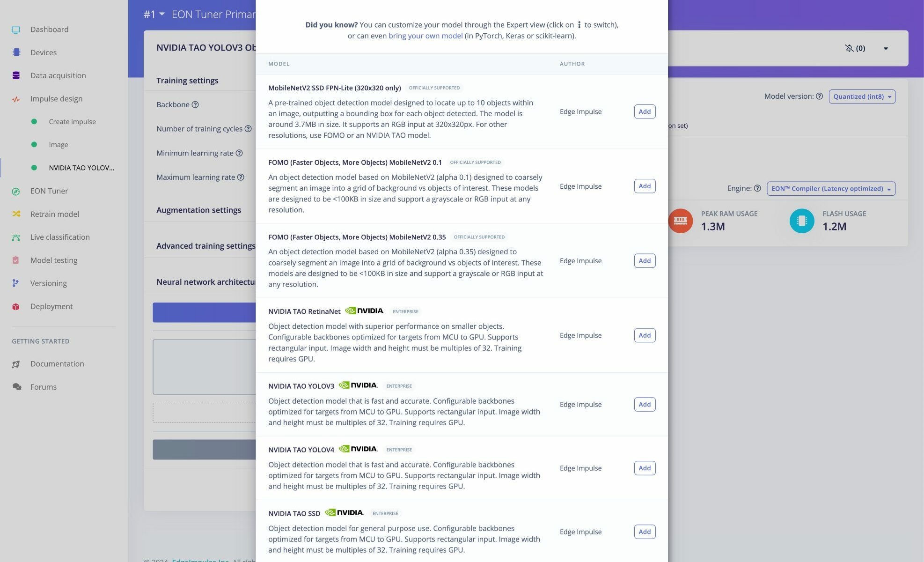The image size is (924, 562).
Task: Go to Data acquisition page
Action: (58, 75)
